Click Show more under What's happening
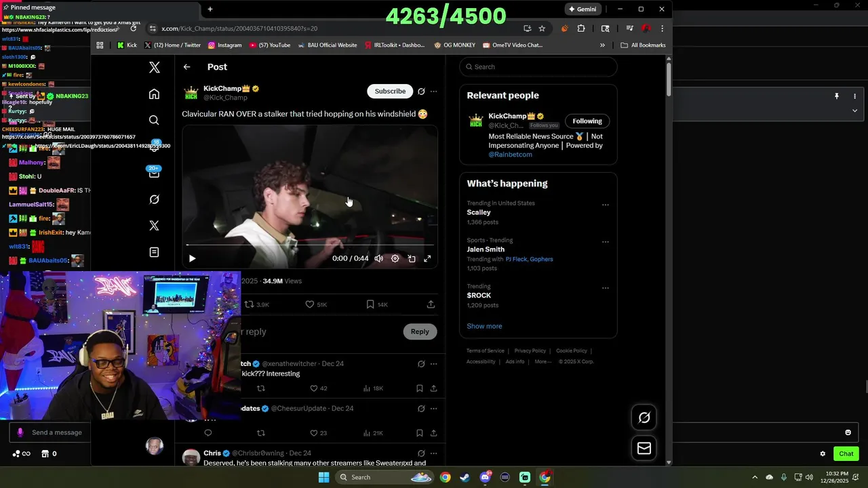This screenshot has width=868, height=488. click(484, 326)
